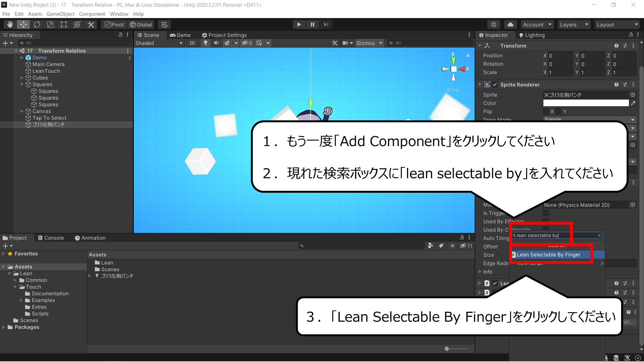Viewport: 644px width, 362px height.
Task: Select the Move tool
Action: coord(24,24)
